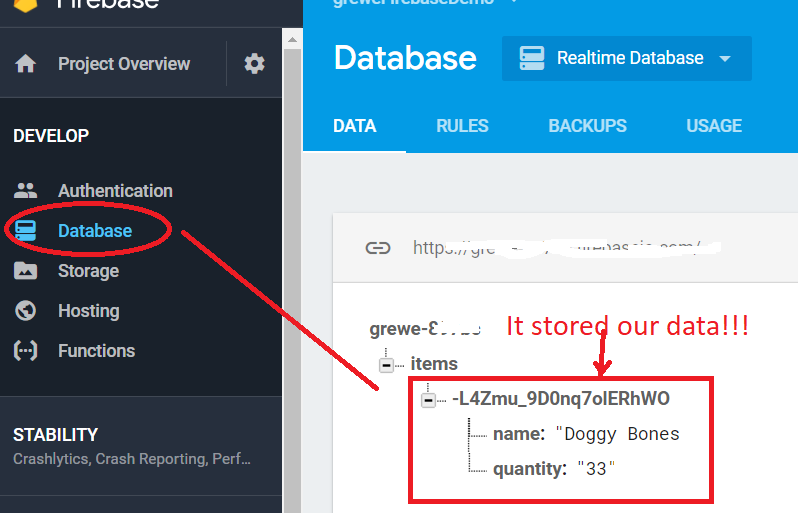The height and width of the screenshot is (513, 798).
Task: Select the DATA tab
Action: 354,126
